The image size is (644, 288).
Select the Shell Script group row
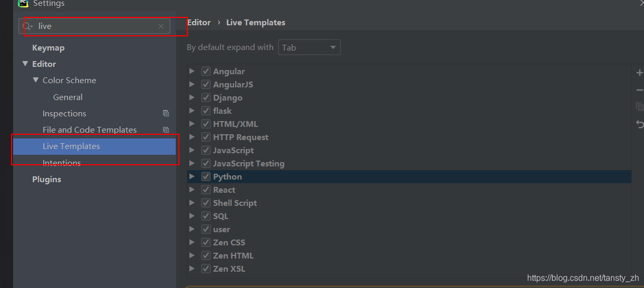coord(409,203)
